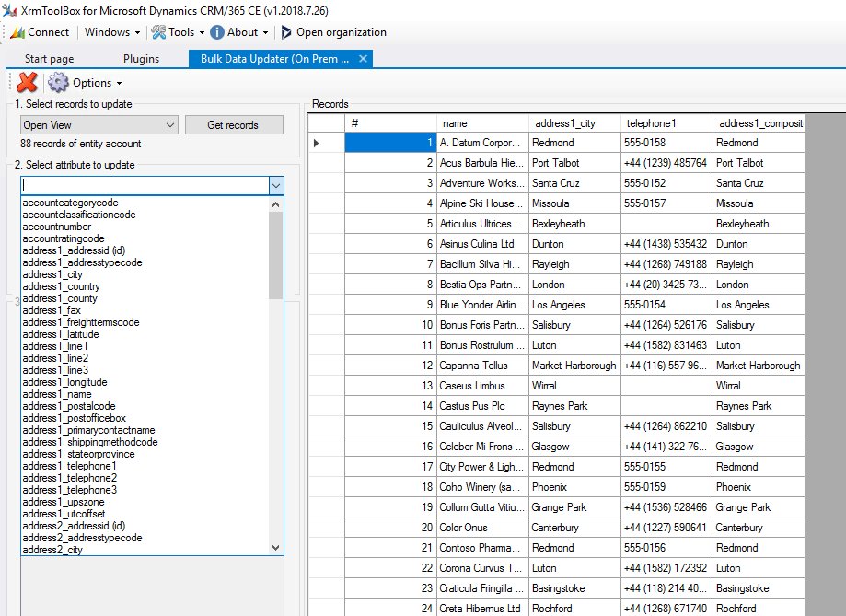Click Open organization
846x616 pixels.
(333, 32)
